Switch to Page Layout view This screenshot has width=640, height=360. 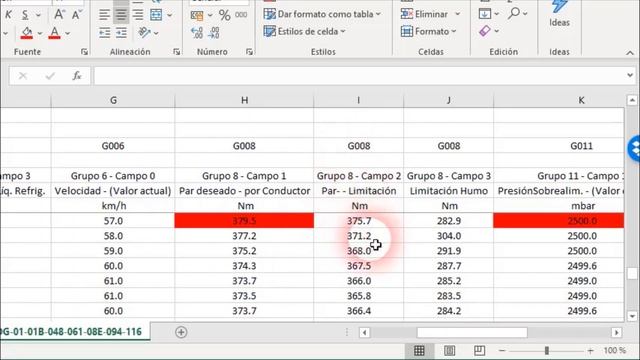click(x=449, y=351)
